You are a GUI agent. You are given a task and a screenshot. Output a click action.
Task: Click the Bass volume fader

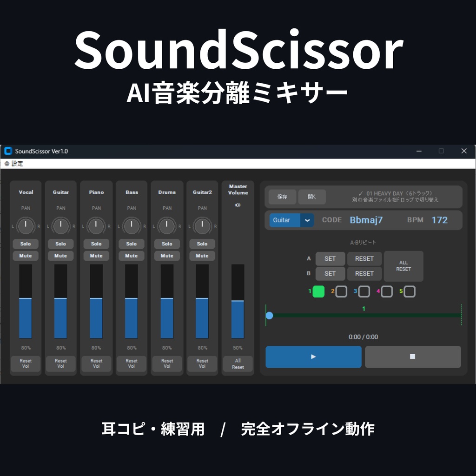(x=132, y=301)
